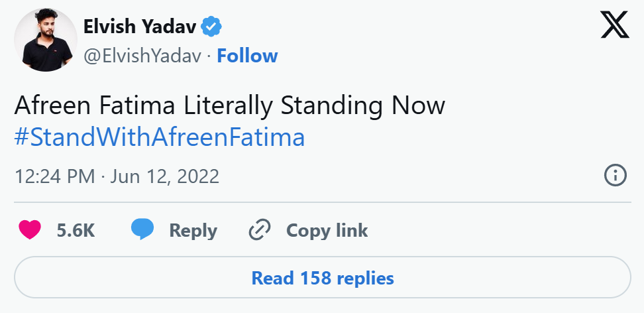Click the blue reply bubble icon

pyautogui.click(x=142, y=230)
